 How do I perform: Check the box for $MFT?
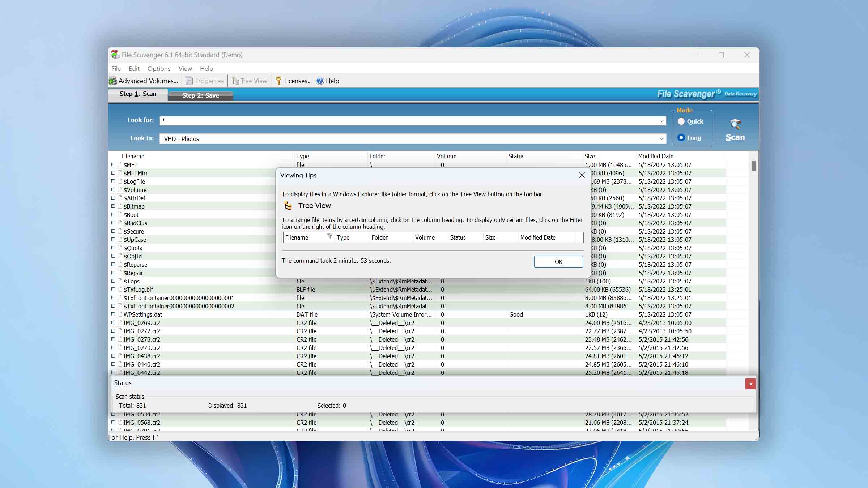pyautogui.click(x=113, y=165)
